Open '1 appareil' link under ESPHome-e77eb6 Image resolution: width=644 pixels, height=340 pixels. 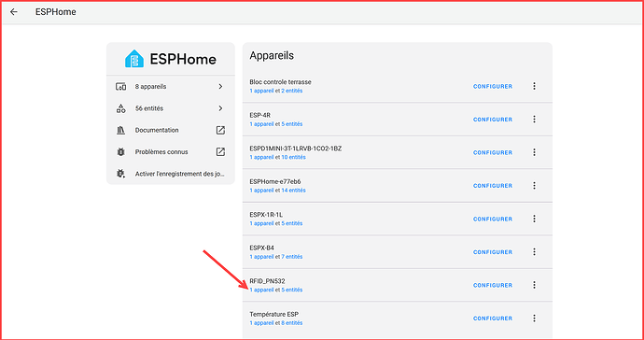(261, 191)
